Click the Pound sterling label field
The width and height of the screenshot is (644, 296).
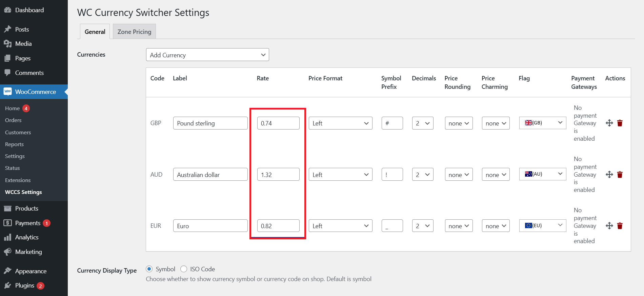[x=210, y=123]
